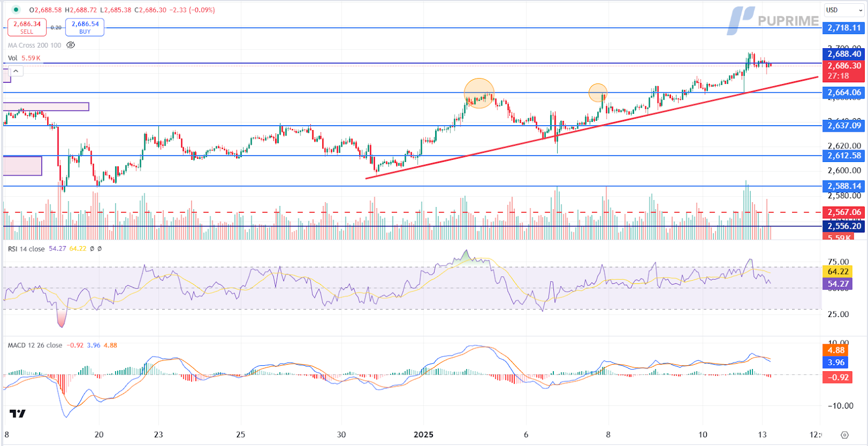
Task: Click the 2,637.09 price line label
Action: coord(844,126)
